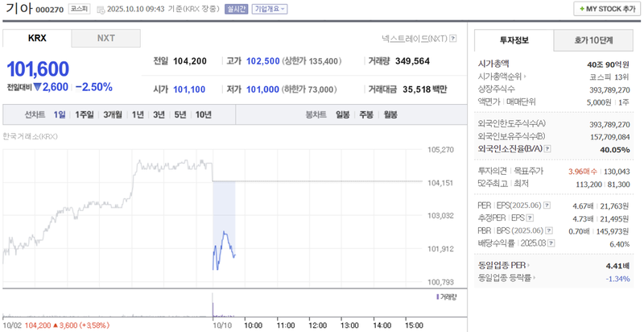Click the help icon next to 넥스트레이드(NXT)
The width and height of the screenshot is (644, 332).
[453, 38]
